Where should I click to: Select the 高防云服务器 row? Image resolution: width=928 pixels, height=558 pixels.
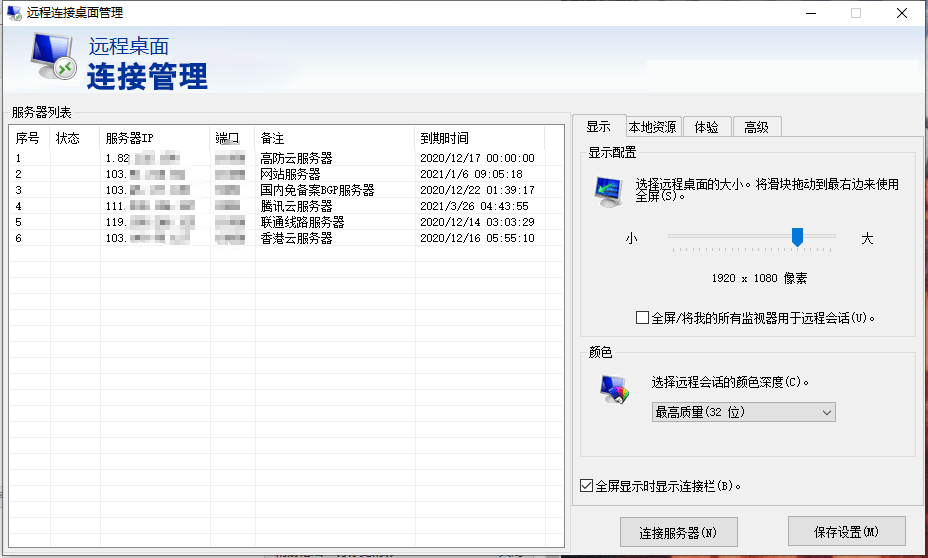tap(296, 158)
